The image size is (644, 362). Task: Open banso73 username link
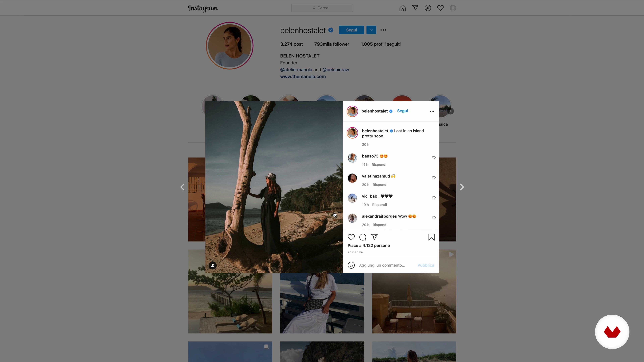click(370, 156)
